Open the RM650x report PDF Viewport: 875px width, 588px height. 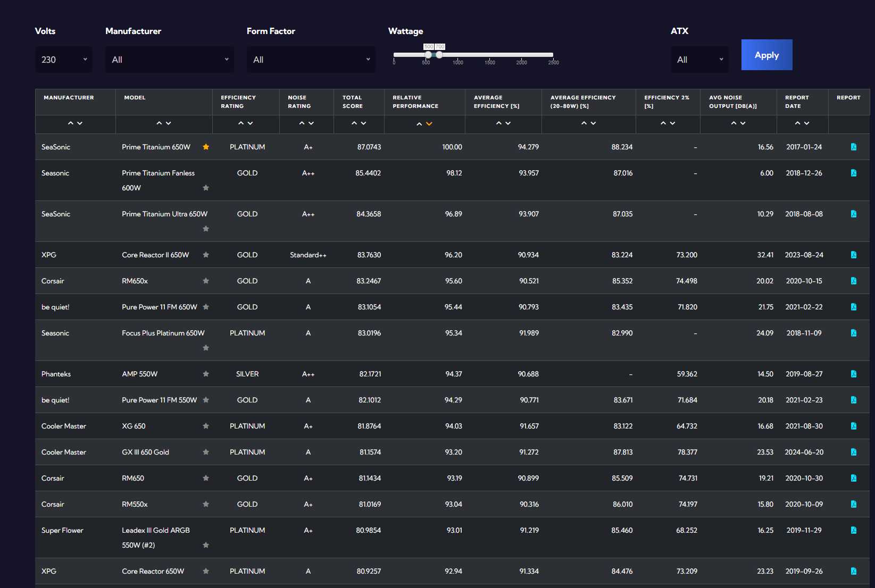click(853, 281)
